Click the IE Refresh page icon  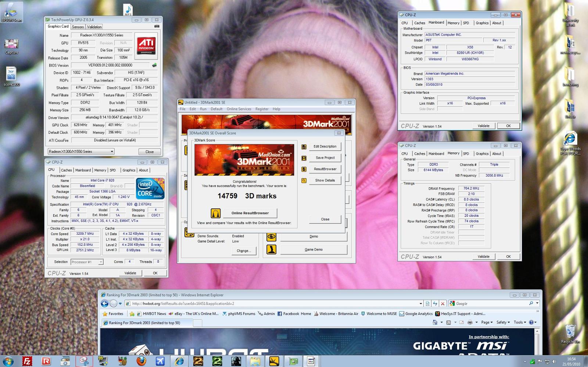tap(435, 303)
